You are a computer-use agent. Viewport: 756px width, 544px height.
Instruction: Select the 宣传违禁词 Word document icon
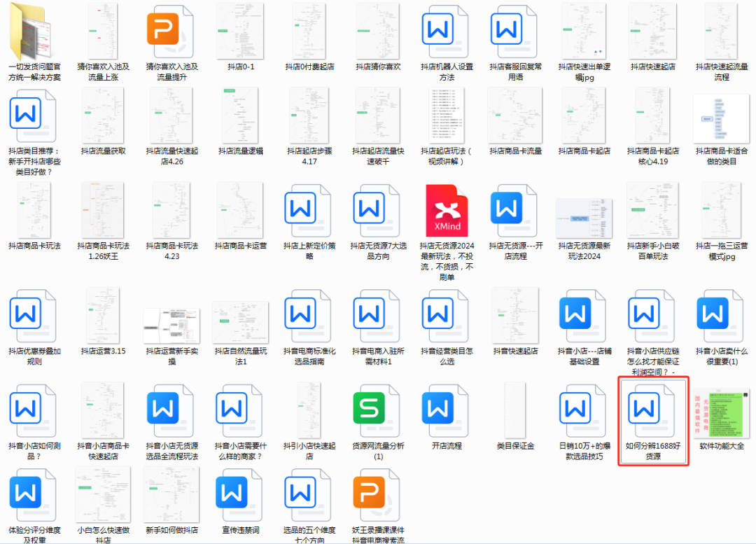coord(239,495)
